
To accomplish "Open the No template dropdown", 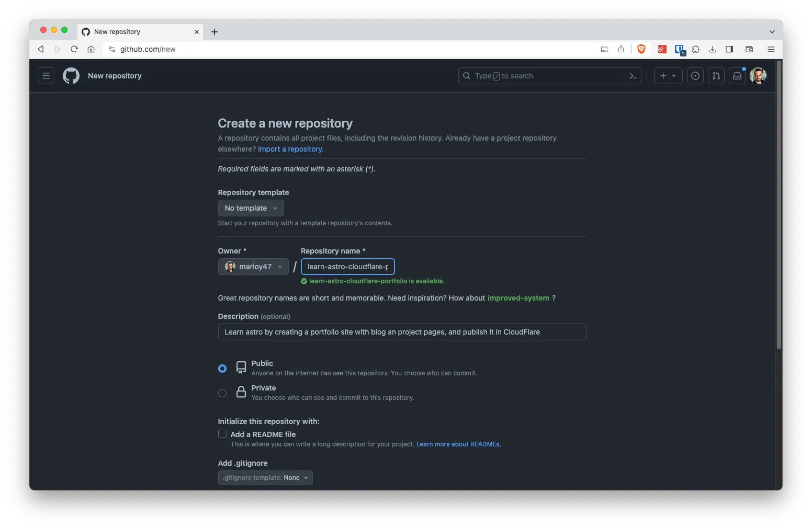I will point(251,208).
